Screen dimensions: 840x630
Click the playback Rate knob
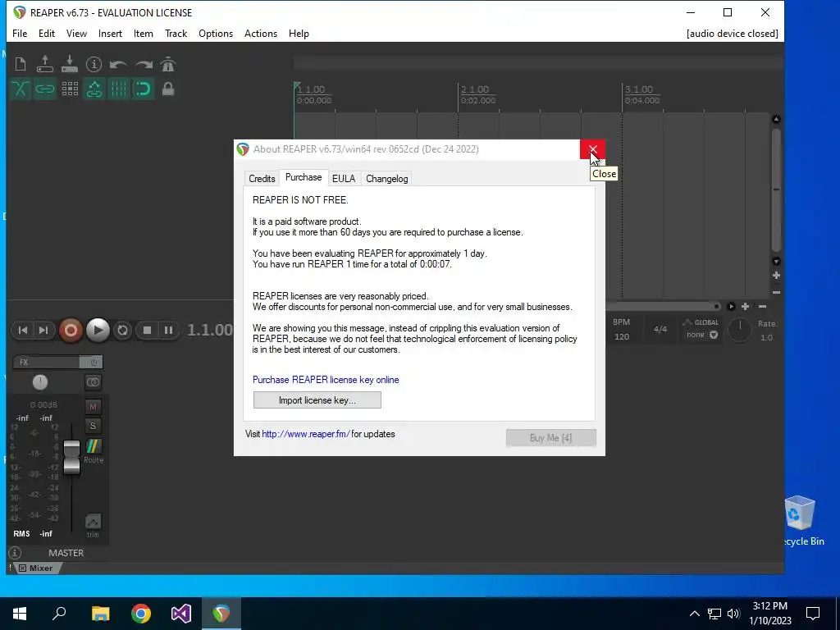click(x=741, y=330)
